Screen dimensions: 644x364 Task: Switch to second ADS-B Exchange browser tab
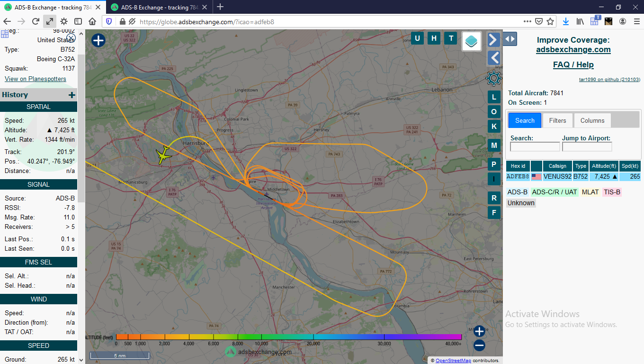click(x=160, y=7)
